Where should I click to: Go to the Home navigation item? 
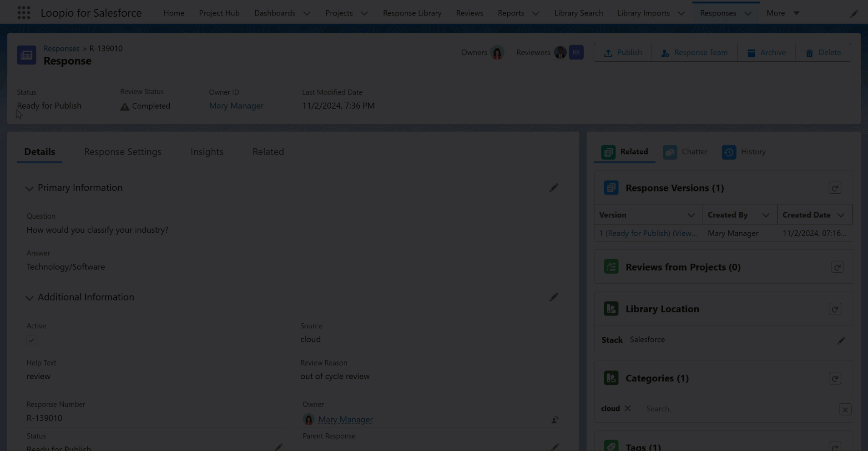point(174,13)
